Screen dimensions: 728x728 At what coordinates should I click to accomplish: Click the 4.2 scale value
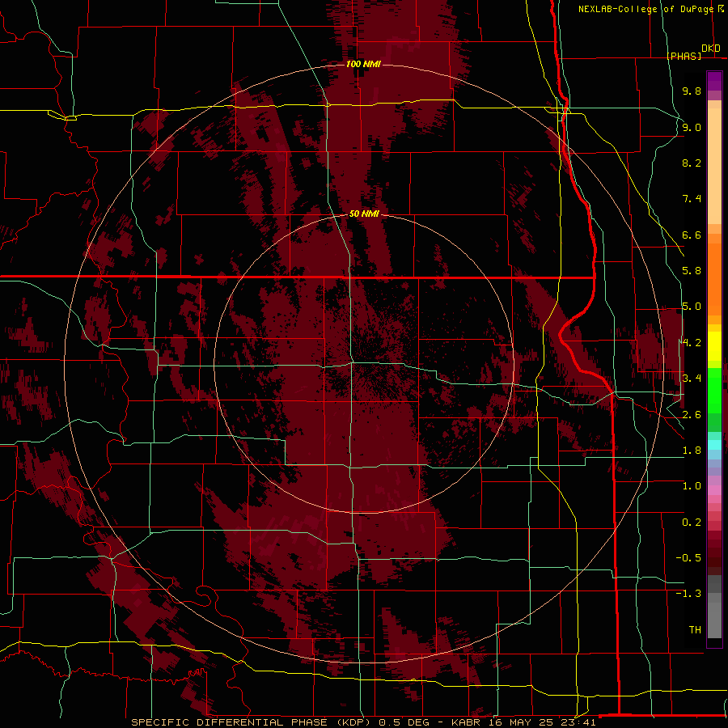(692, 343)
